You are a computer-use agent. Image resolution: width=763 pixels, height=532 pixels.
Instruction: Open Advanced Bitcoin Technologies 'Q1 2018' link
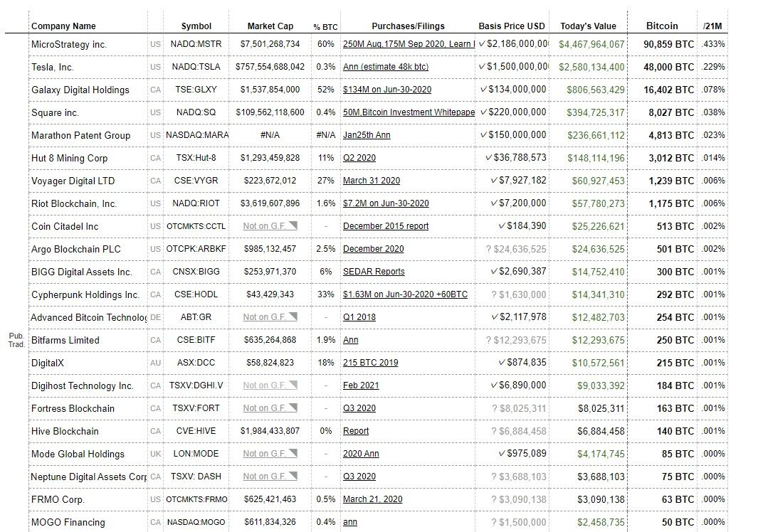[x=359, y=317]
